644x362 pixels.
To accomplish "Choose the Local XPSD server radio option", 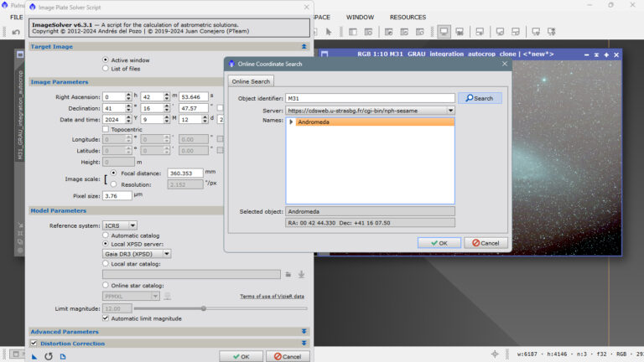I will pyautogui.click(x=106, y=244).
